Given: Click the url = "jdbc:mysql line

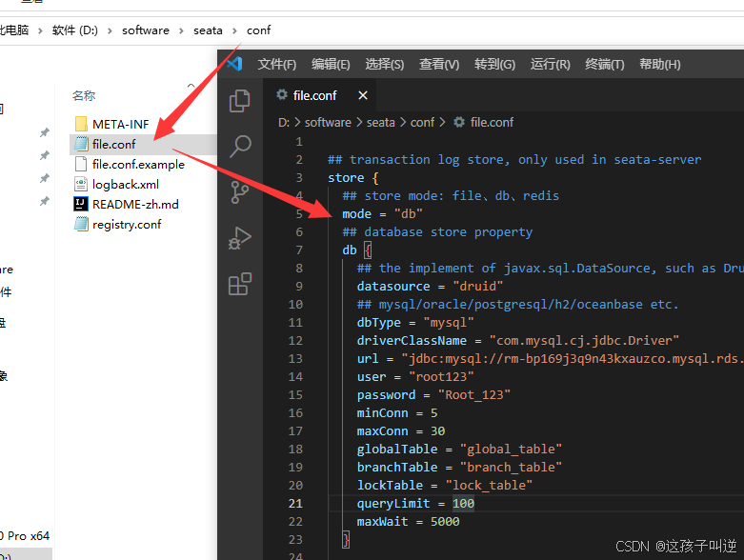Looking at the screenshot, I should point(551,358).
